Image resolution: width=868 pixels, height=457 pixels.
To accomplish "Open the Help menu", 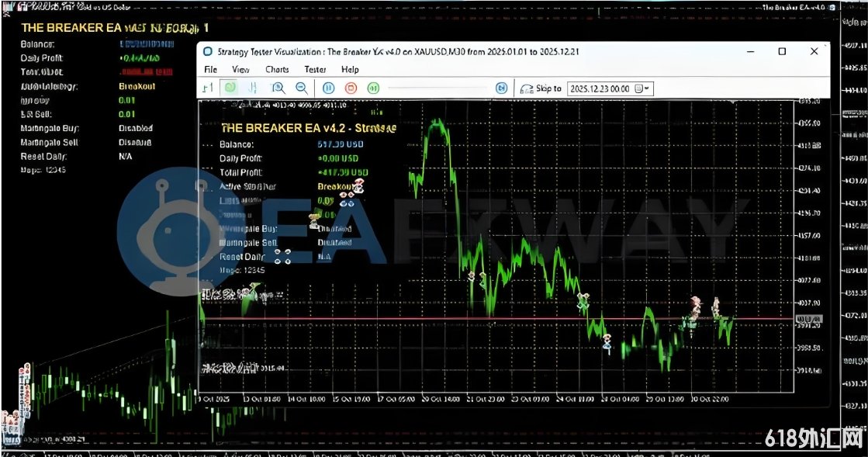I will click(350, 69).
